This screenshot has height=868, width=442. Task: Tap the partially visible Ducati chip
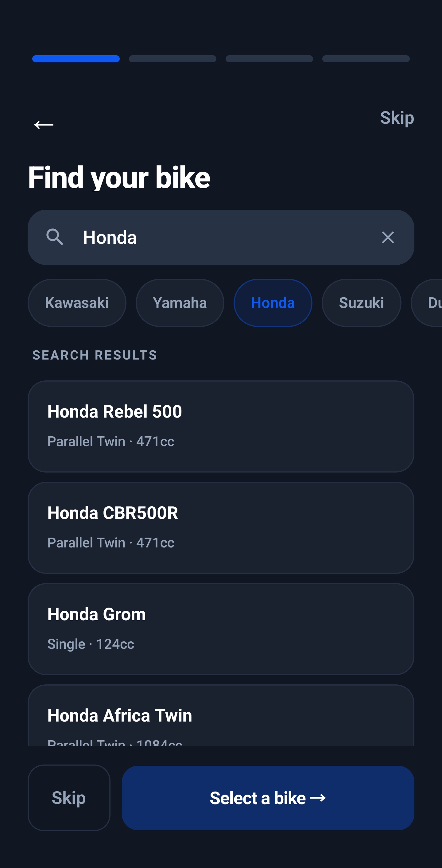pyautogui.click(x=429, y=302)
